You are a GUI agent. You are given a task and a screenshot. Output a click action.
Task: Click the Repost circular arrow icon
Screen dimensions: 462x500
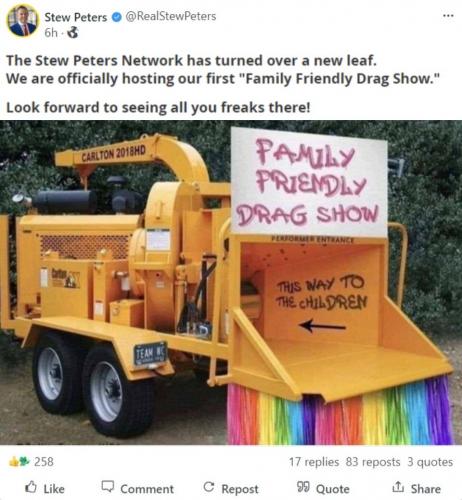[x=209, y=487]
